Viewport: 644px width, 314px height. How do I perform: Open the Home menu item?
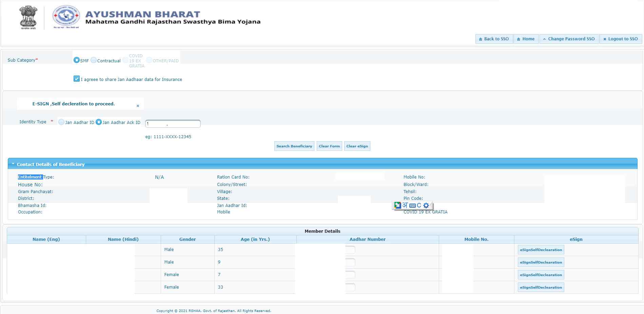tap(526, 39)
